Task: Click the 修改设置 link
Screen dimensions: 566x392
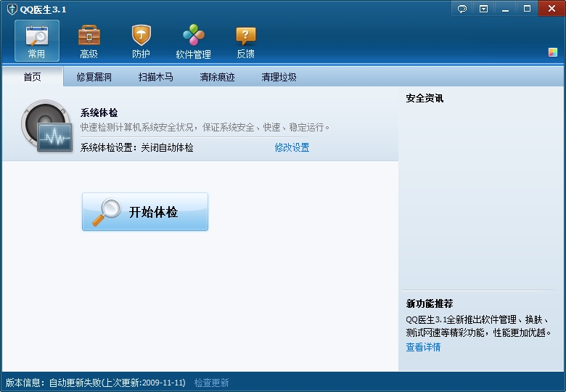Action: pos(292,147)
